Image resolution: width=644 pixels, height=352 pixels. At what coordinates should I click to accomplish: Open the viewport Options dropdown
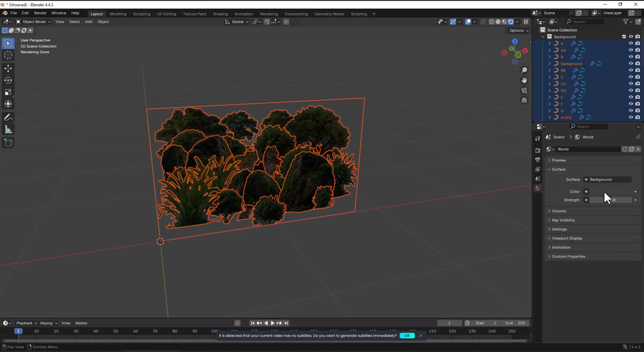[519, 30]
